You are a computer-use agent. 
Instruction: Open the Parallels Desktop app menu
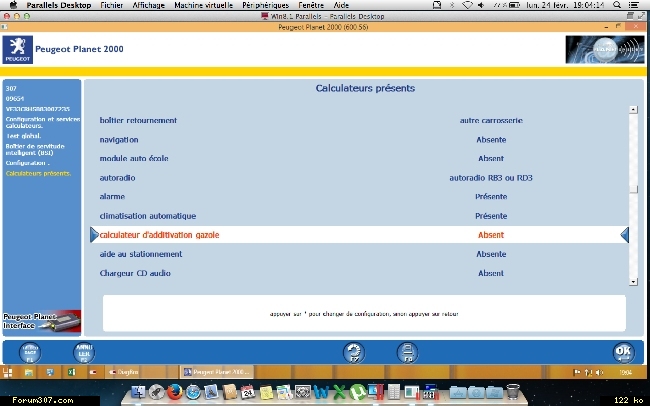point(59,5)
